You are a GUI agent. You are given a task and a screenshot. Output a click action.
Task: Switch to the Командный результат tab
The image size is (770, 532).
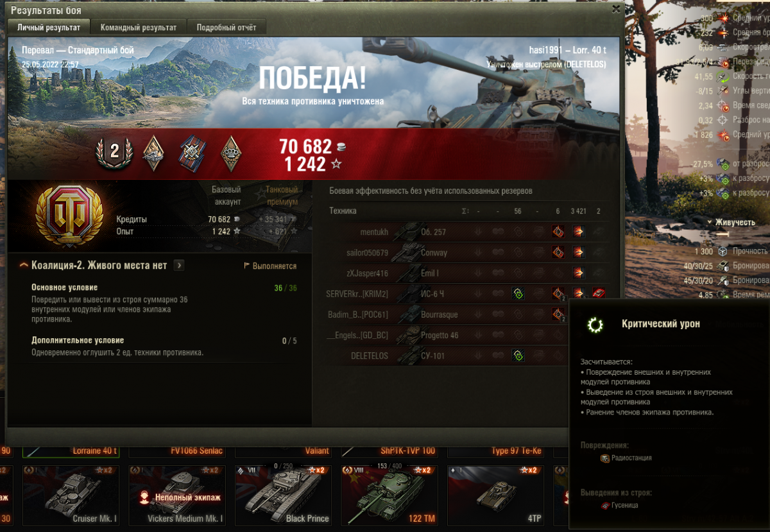click(138, 28)
